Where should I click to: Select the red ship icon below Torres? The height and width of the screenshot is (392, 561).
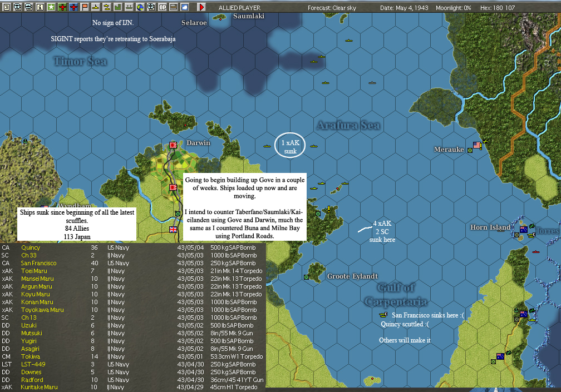pos(535,251)
